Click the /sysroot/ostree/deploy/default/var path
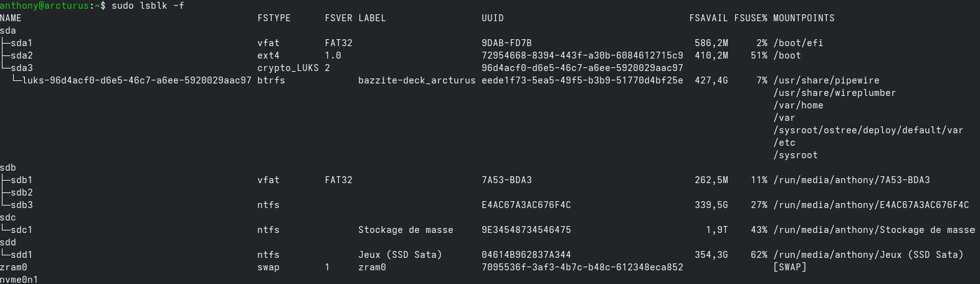Image resolution: width=980 pixels, height=284 pixels. tap(868, 130)
